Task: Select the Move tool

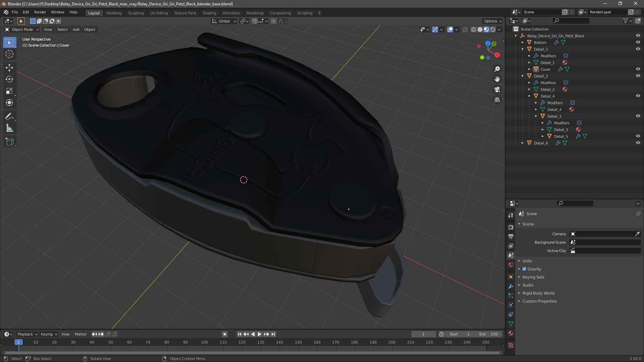Action: (x=9, y=68)
